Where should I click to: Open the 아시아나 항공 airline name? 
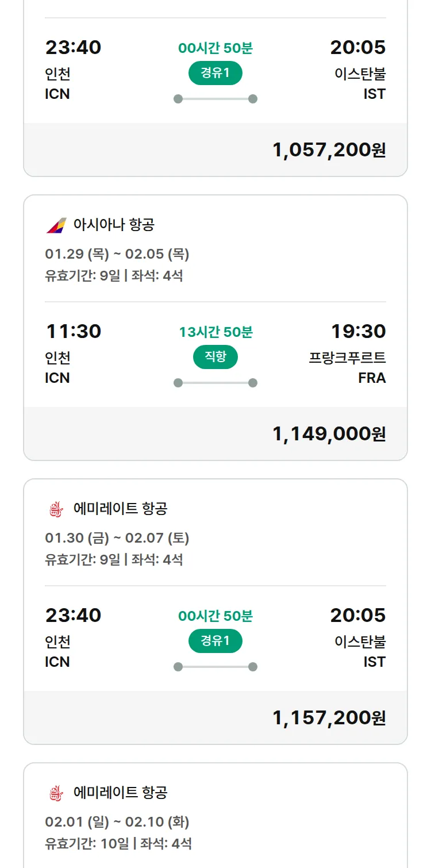(114, 225)
